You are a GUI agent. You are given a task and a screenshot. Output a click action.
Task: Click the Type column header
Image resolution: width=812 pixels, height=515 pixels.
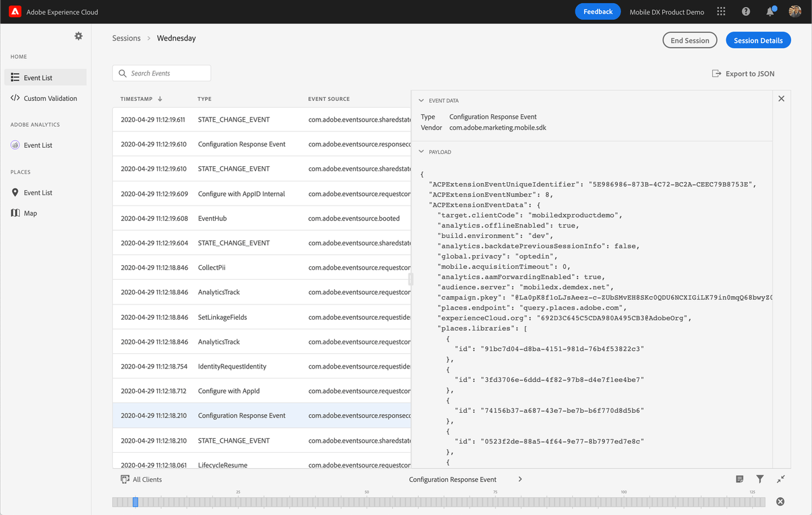pos(204,99)
